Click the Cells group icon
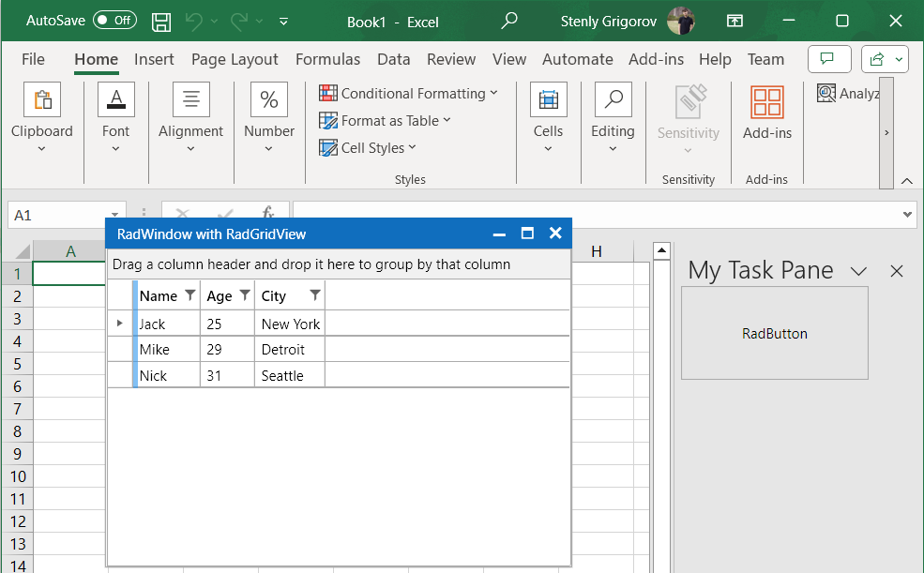Image resolution: width=924 pixels, height=573 pixels. click(548, 98)
